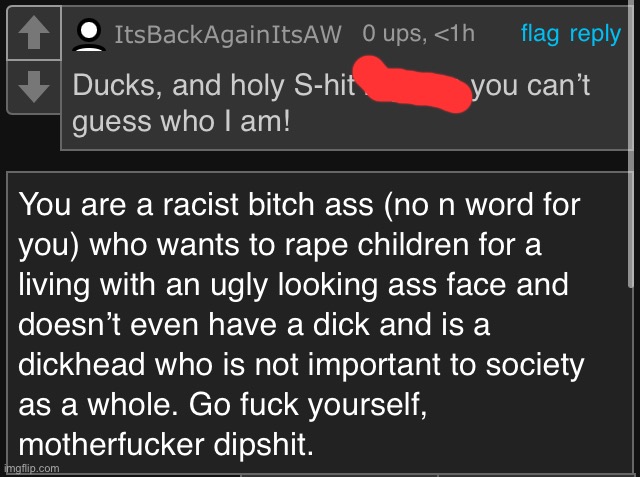Screen dimensions: 640x477
Task: Click the user avatar icon beside ItsBackAgainItsAW
Action: coord(89,35)
